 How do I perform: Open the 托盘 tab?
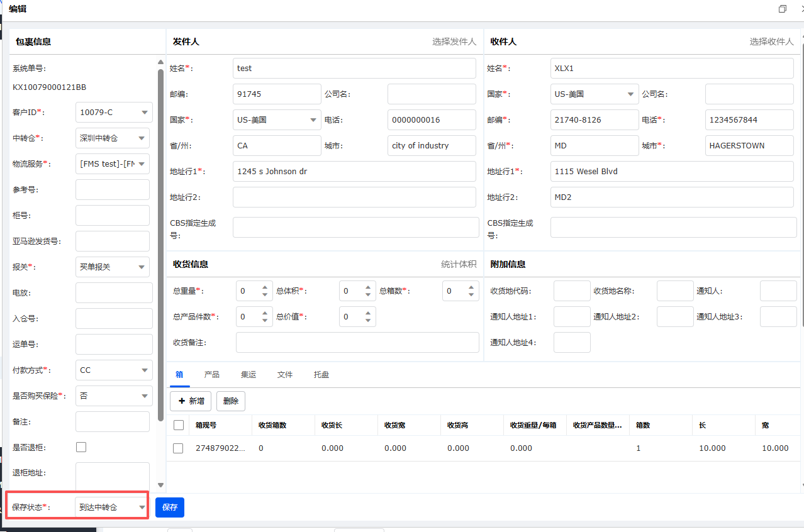coord(321,374)
